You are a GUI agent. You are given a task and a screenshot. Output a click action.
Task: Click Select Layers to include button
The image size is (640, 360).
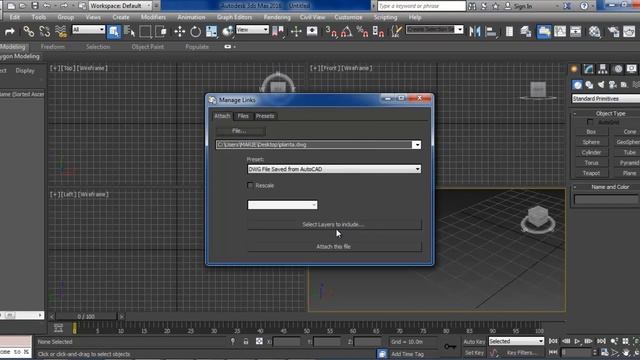[334, 224]
